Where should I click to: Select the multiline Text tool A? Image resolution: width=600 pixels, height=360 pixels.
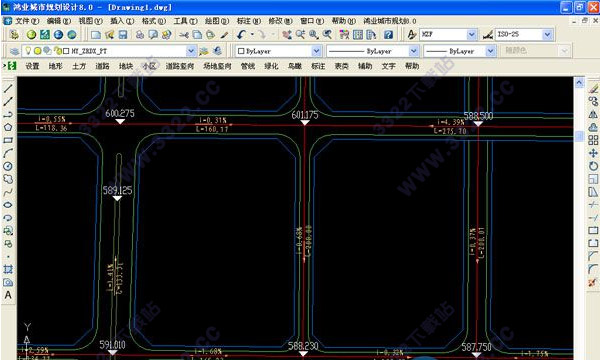pyautogui.click(x=8, y=295)
